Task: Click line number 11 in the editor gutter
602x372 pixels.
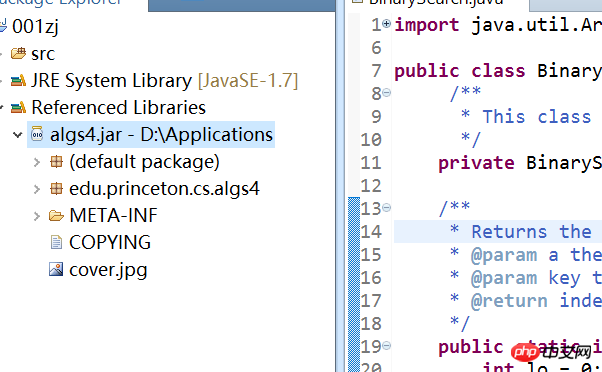Action: [370, 163]
